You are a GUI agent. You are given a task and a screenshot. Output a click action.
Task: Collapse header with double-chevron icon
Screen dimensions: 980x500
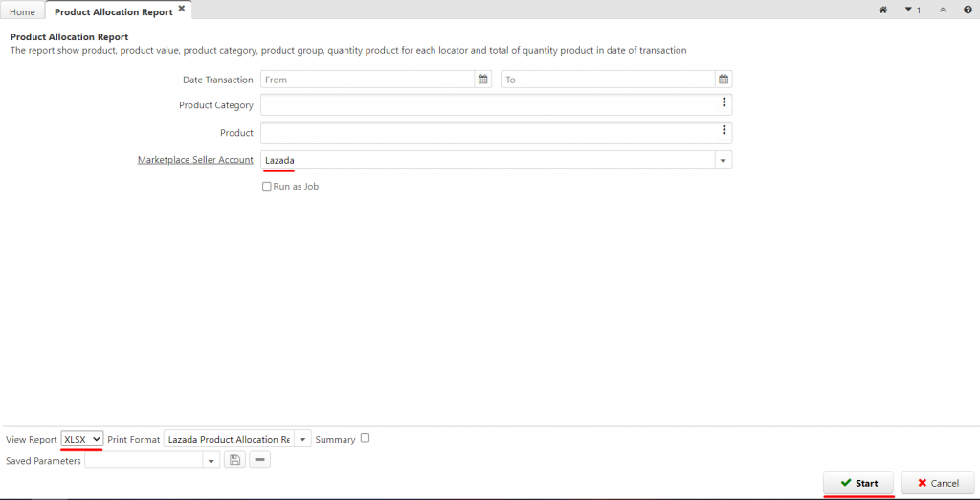(943, 10)
